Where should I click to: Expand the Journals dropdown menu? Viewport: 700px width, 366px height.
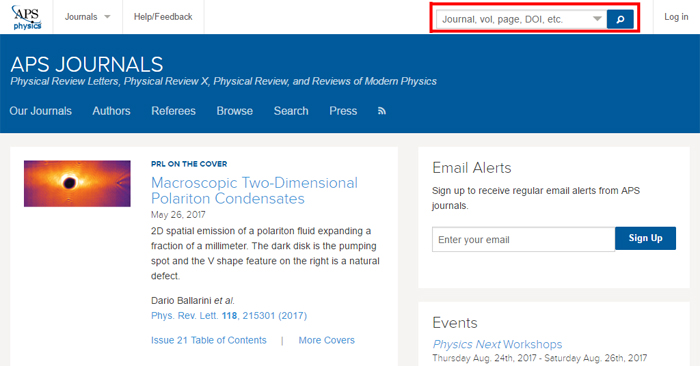88,17
